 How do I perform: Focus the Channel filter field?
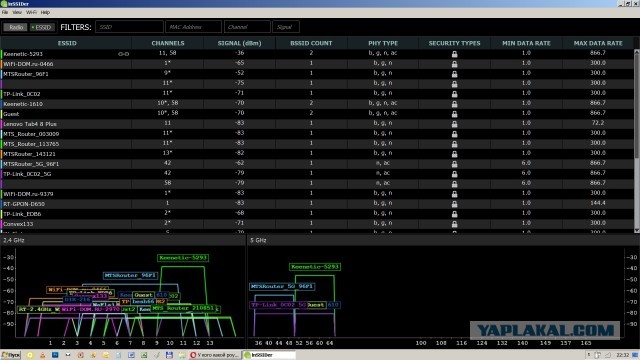(247, 27)
